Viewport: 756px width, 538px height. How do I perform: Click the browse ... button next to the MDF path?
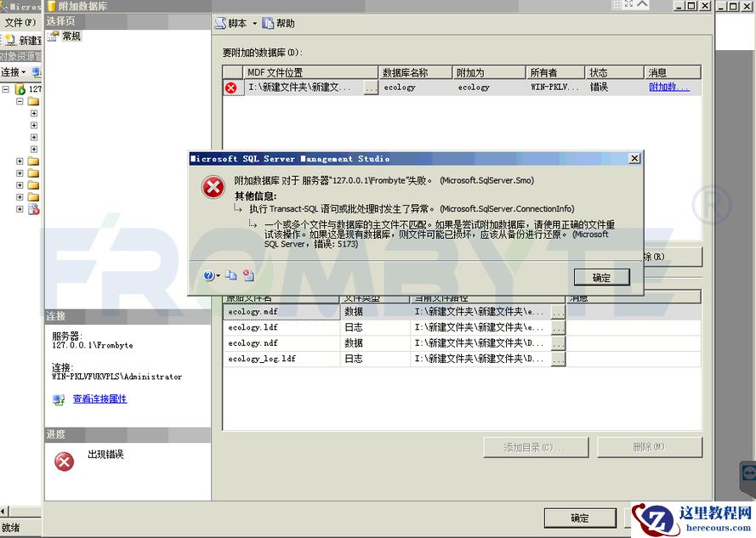369,86
